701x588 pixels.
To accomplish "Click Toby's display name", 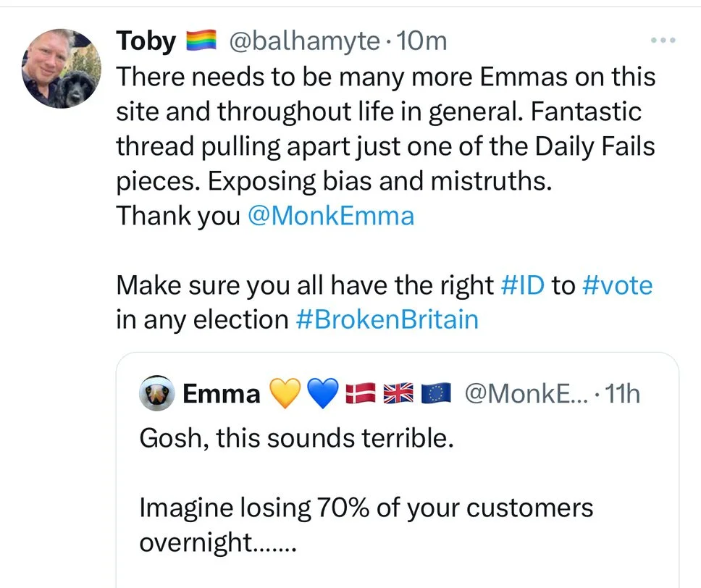I will tap(146, 42).
